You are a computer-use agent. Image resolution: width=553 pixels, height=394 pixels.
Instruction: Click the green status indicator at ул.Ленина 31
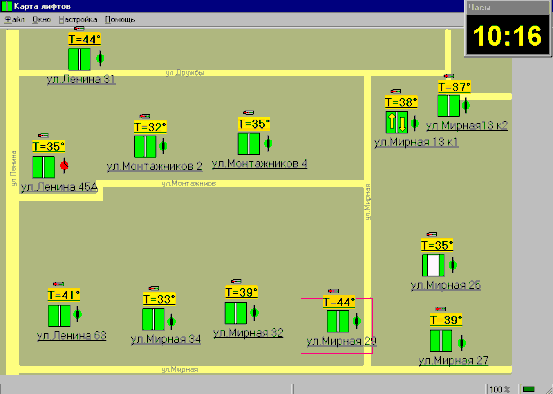click(x=100, y=58)
